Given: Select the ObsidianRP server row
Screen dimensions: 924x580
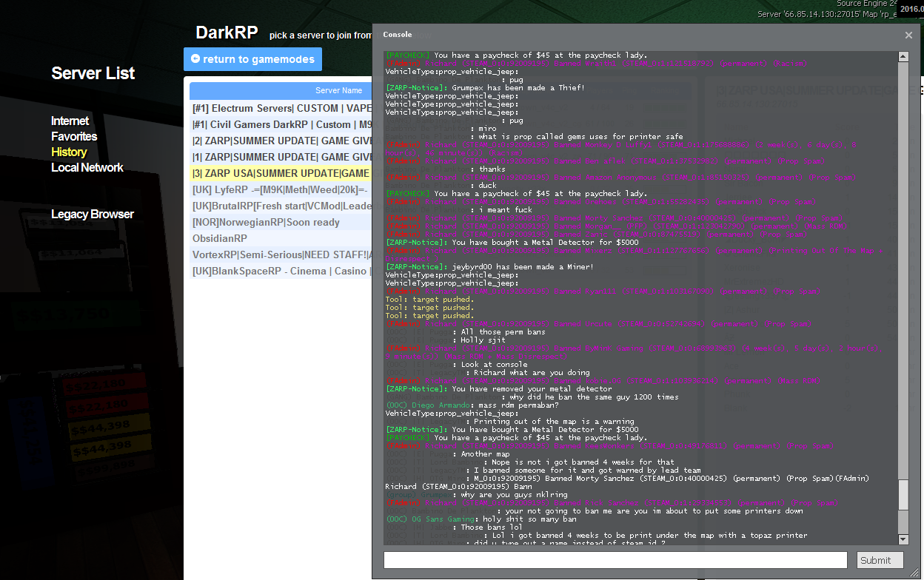Looking at the screenshot, I should 281,238.
